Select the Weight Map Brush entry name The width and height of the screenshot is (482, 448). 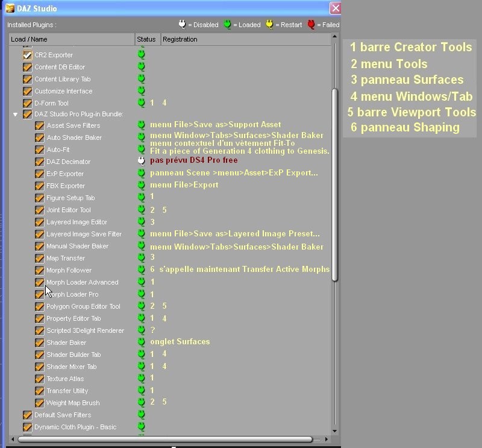pyautogui.click(x=73, y=403)
